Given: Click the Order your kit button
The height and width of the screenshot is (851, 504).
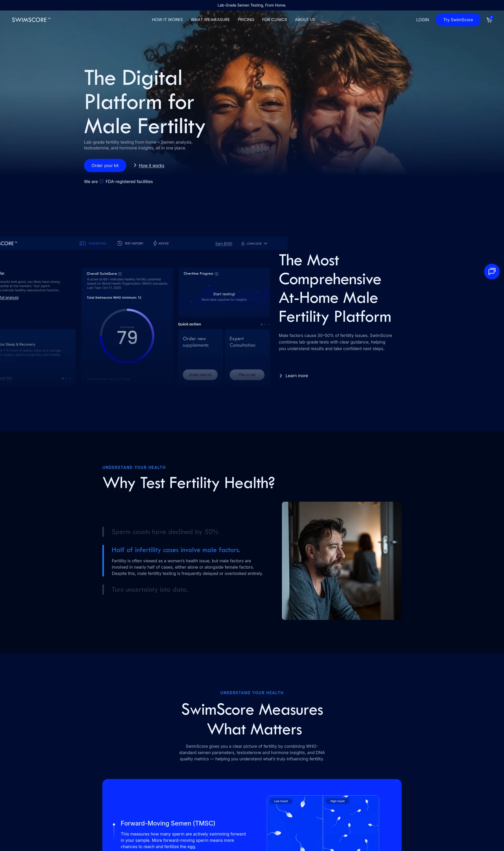Looking at the screenshot, I should (105, 165).
